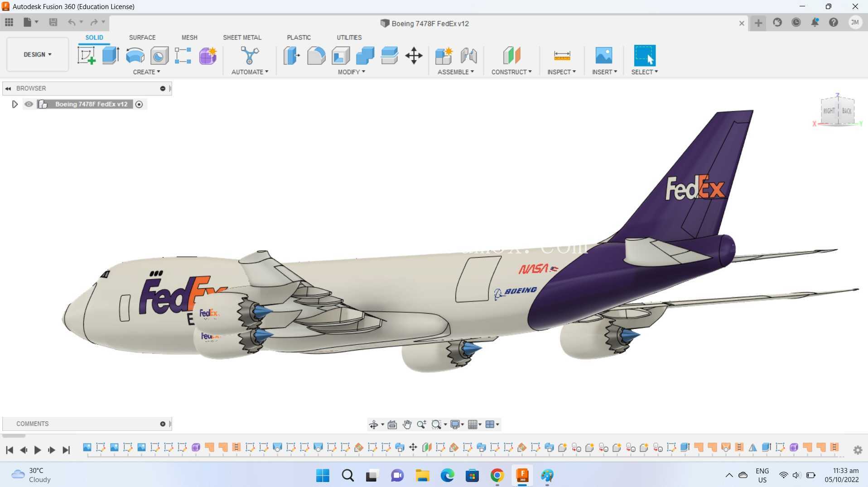The height and width of the screenshot is (487, 868).
Task: Select the Pan hand tool
Action: (407, 425)
